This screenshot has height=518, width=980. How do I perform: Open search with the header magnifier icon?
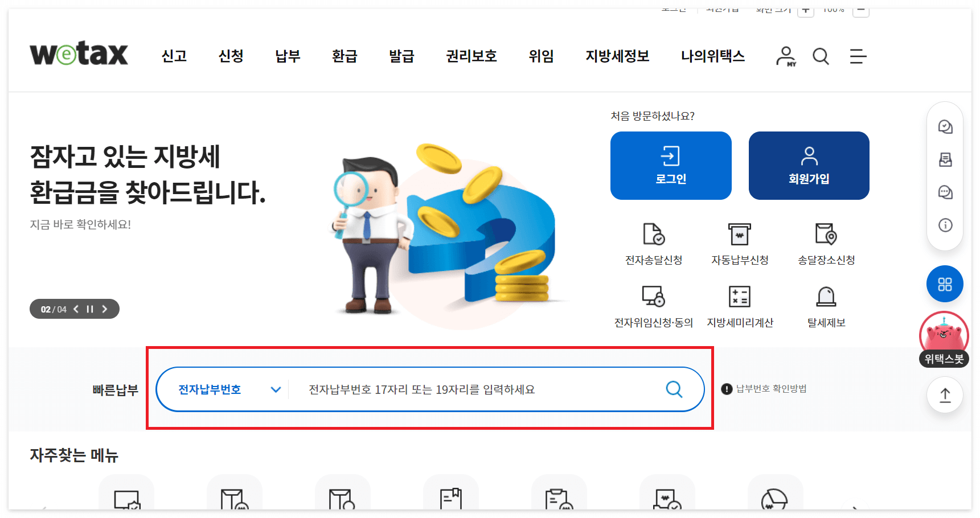point(821,56)
